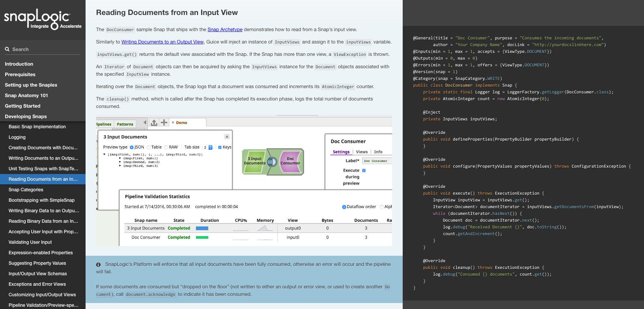Click the Search field in sidebar

click(x=42, y=49)
